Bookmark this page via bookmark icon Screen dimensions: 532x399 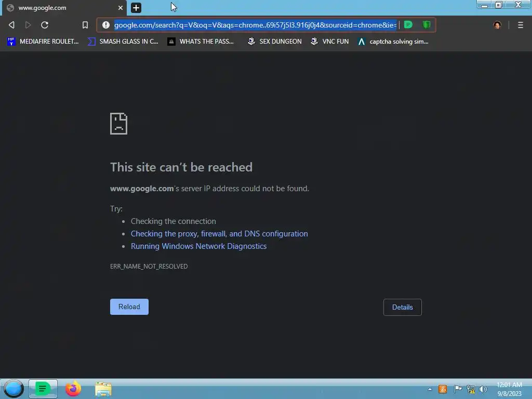pos(85,25)
